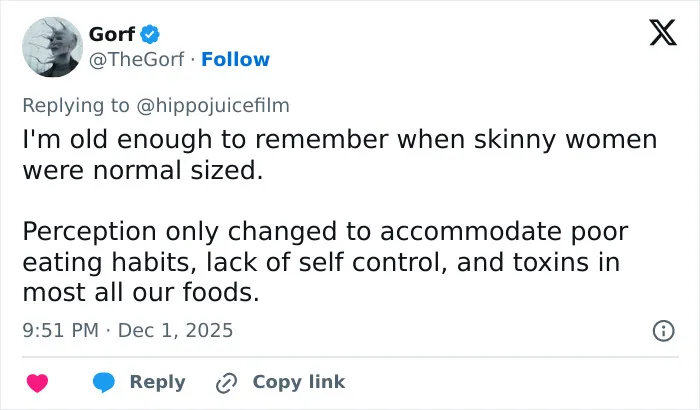Click the display name Gorf
The width and height of the screenshot is (700, 410).
pos(112,34)
